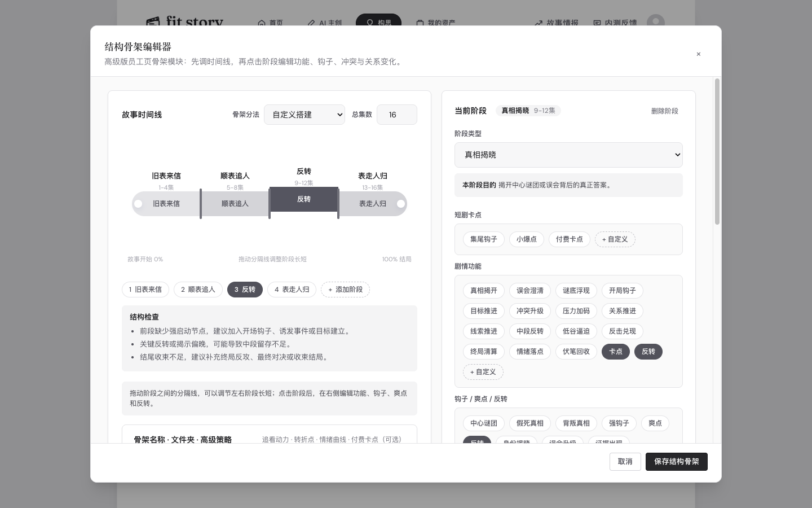Image resolution: width=812 pixels, height=508 pixels.
Task: Add custom chip in 剧情功能
Action: pyautogui.click(x=483, y=372)
